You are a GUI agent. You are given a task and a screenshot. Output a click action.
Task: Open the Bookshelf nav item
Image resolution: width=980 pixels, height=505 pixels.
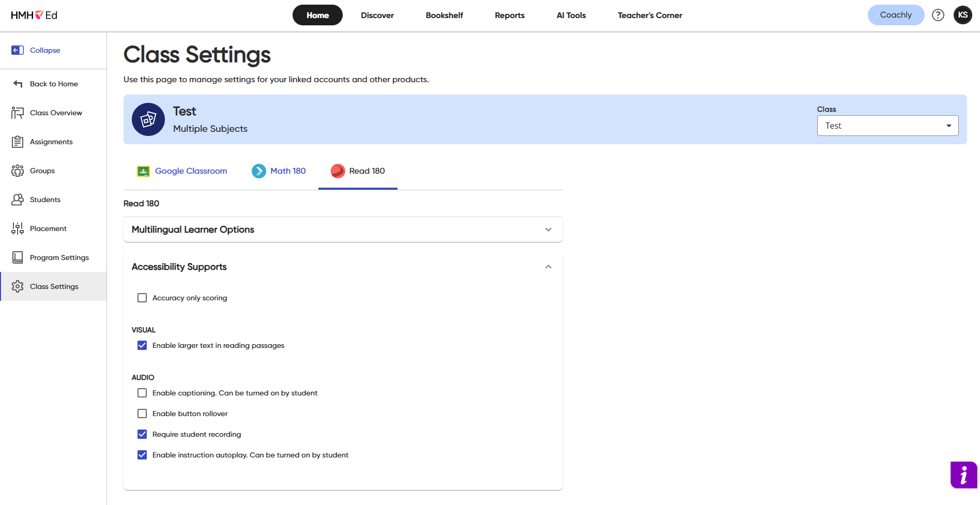point(445,15)
